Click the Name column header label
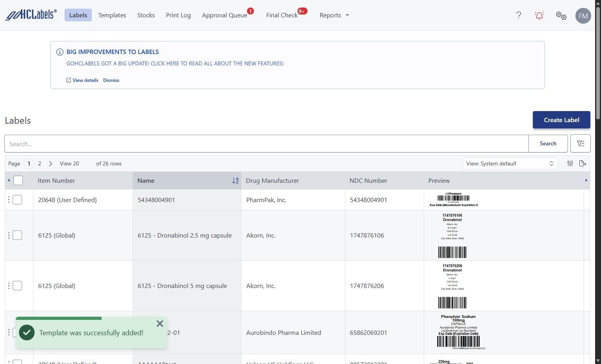The height and width of the screenshot is (364, 601). tap(146, 180)
